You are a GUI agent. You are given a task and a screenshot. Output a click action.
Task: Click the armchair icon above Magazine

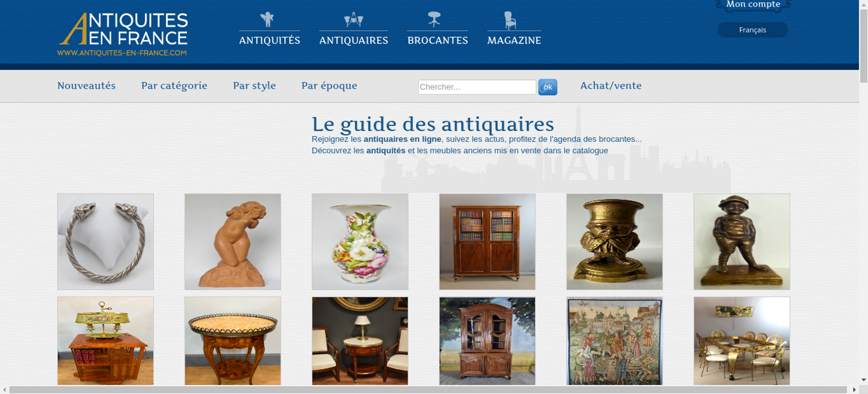(x=510, y=20)
